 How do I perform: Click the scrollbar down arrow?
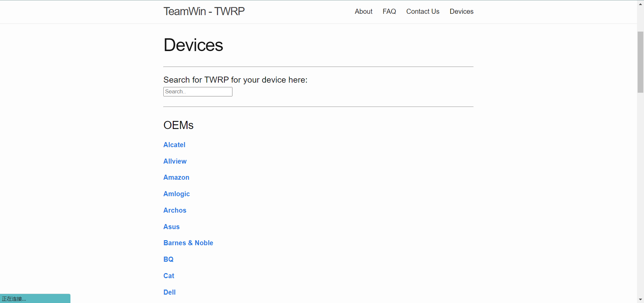(x=640, y=299)
